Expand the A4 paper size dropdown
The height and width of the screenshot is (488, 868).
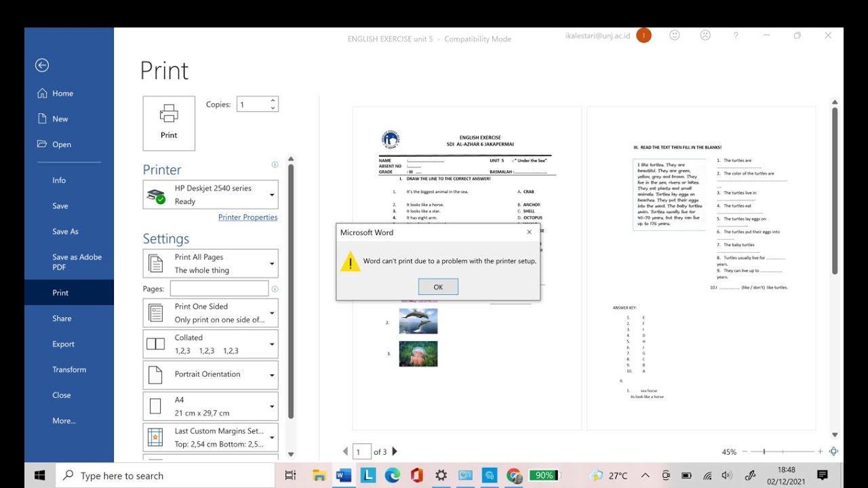click(x=210, y=406)
